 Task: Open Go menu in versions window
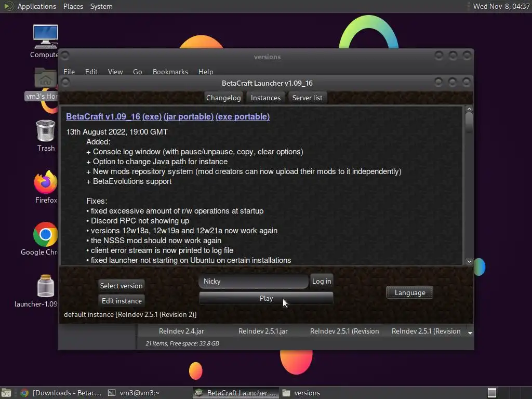[137, 72]
